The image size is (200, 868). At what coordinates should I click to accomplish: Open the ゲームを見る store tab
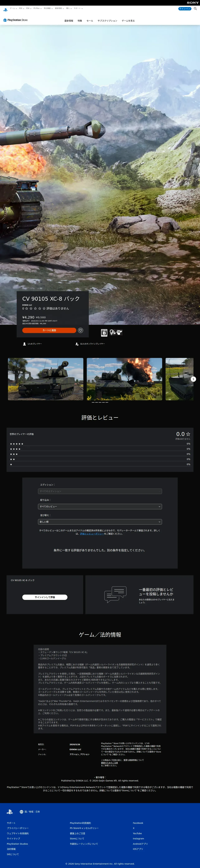[x=128, y=21]
